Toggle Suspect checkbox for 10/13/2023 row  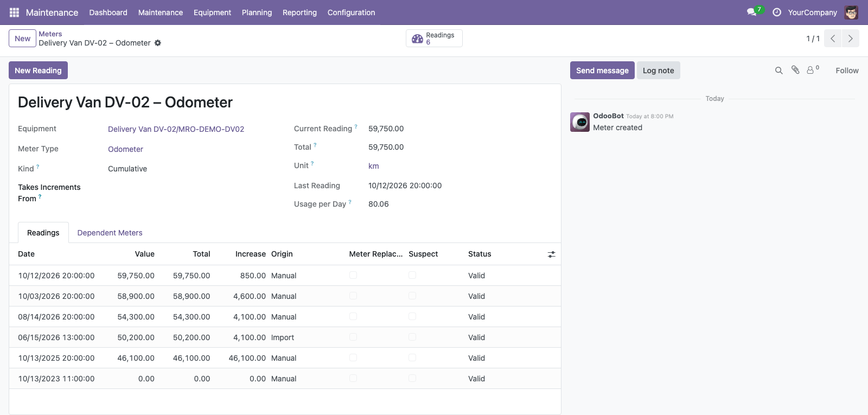pyautogui.click(x=412, y=378)
